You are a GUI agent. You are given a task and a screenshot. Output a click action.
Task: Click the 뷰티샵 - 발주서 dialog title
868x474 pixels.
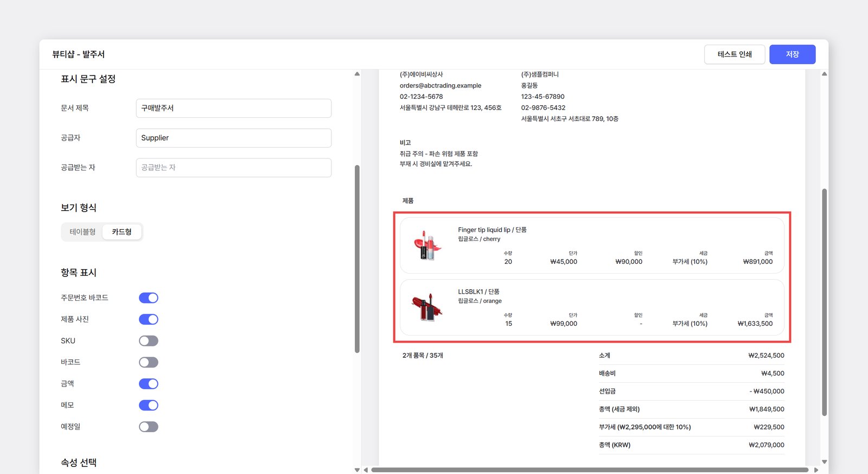[79, 54]
